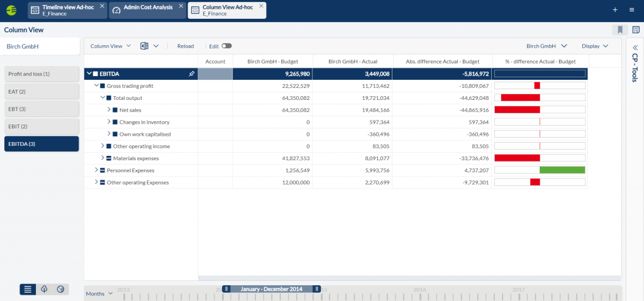Select EBITDA (3) in sidebar

42,144
